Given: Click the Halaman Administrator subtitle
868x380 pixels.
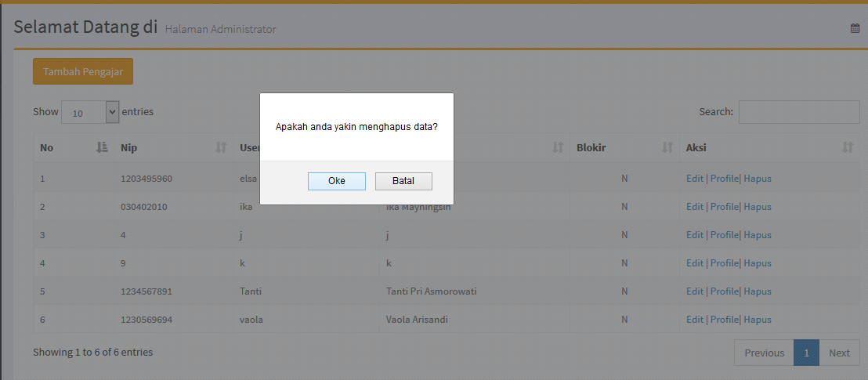Looking at the screenshot, I should (220, 29).
